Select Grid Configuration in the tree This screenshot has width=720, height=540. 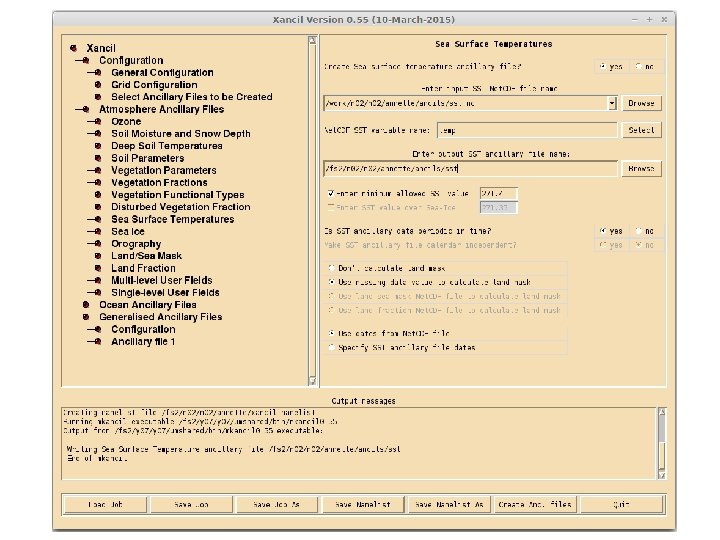tap(154, 85)
